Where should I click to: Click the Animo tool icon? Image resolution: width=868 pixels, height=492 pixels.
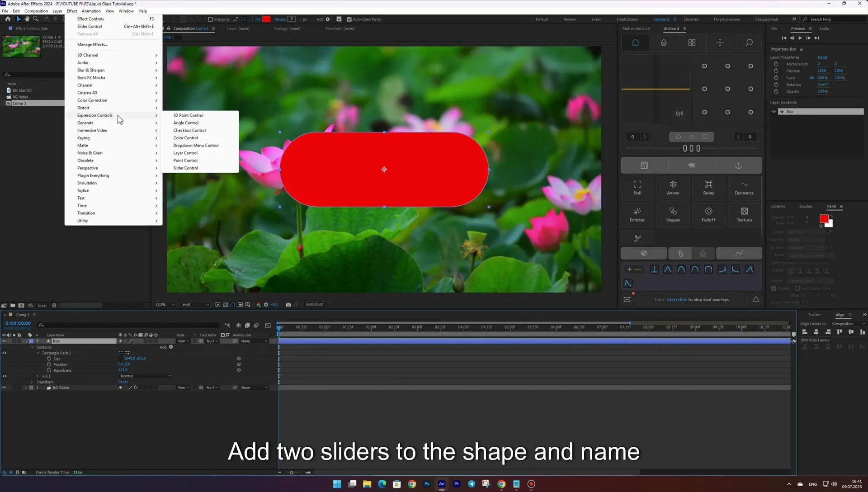pyautogui.click(x=673, y=187)
